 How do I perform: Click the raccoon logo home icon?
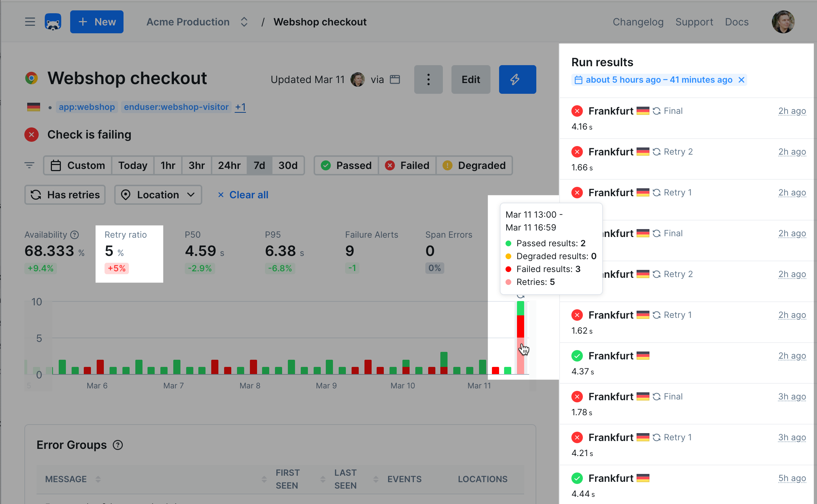point(53,22)
